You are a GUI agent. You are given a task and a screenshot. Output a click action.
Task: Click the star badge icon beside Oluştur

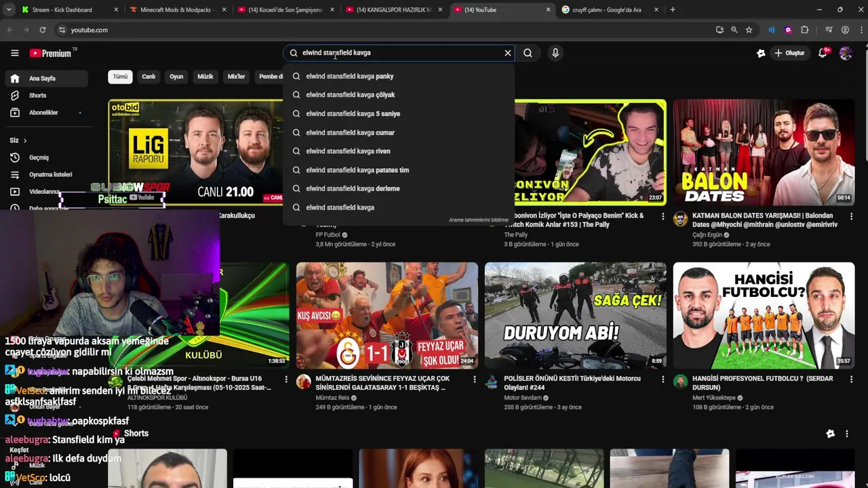[761, 53]
